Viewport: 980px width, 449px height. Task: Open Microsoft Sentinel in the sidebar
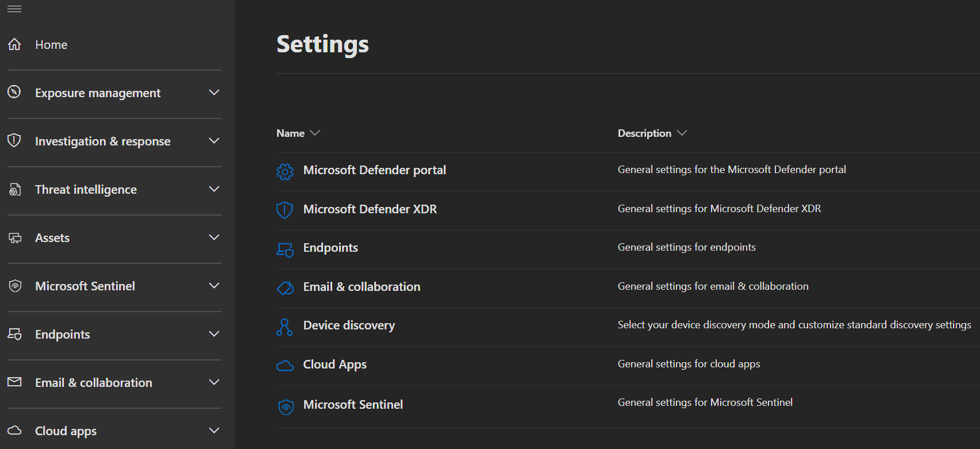[x=85, y=286]
